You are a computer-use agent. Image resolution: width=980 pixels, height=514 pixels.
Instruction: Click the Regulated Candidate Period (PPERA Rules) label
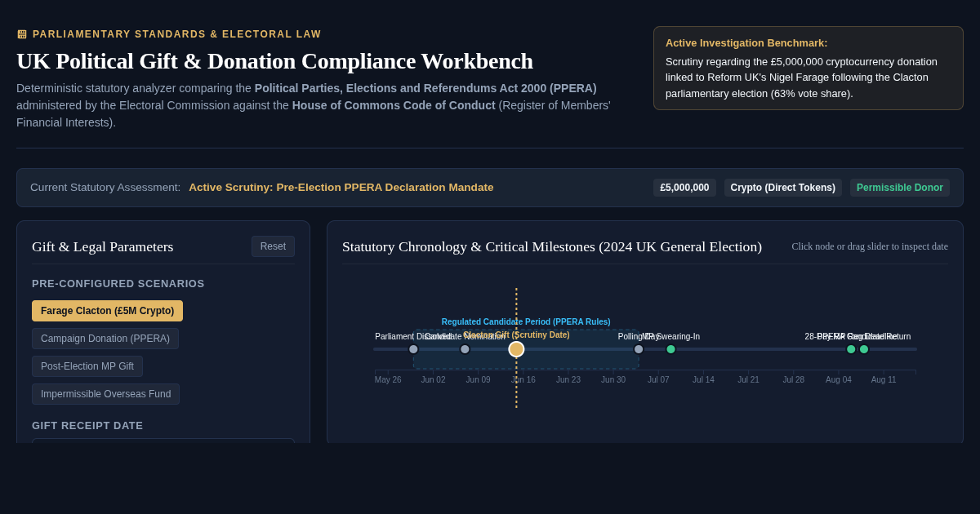(x=526, y=321)
